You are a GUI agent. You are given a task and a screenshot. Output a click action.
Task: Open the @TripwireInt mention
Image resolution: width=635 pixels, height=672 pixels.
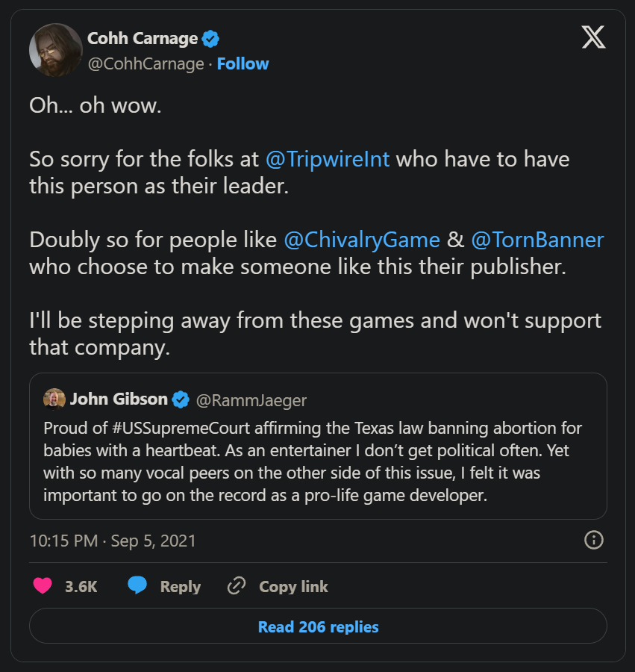tap(328, 160)
